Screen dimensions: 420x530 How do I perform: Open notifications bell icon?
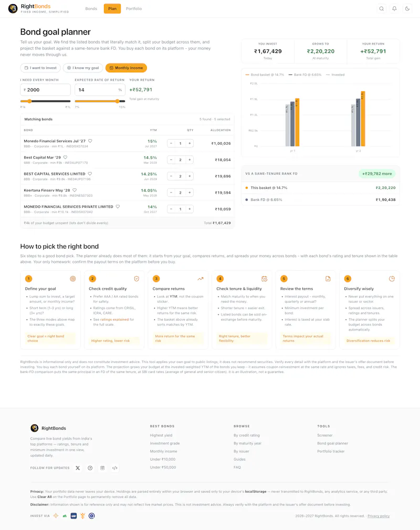(394, 9)
